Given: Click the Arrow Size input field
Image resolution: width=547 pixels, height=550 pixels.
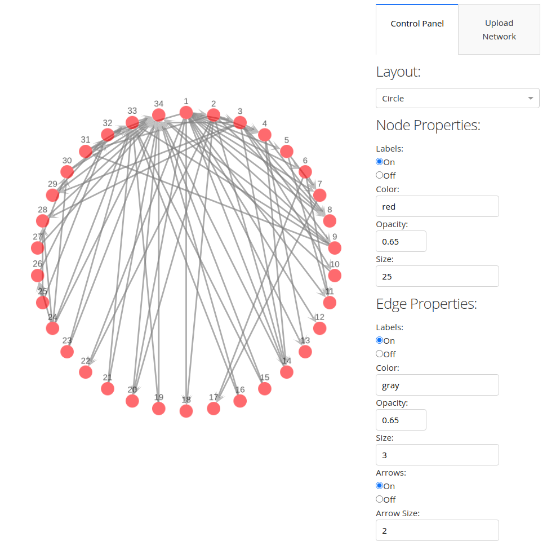Looking at the screenshot, I should coord(437,530).
